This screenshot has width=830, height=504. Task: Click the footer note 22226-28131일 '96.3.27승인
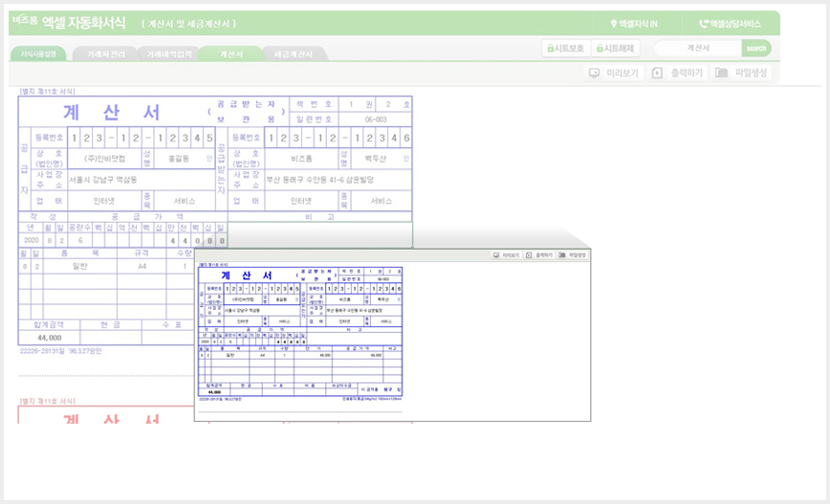(61, 351)
